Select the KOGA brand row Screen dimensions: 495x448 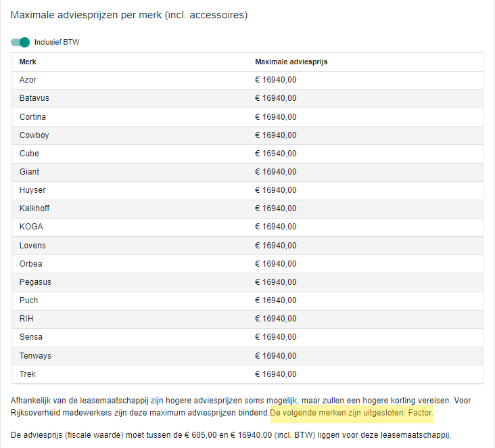click(x=247, y=227)
